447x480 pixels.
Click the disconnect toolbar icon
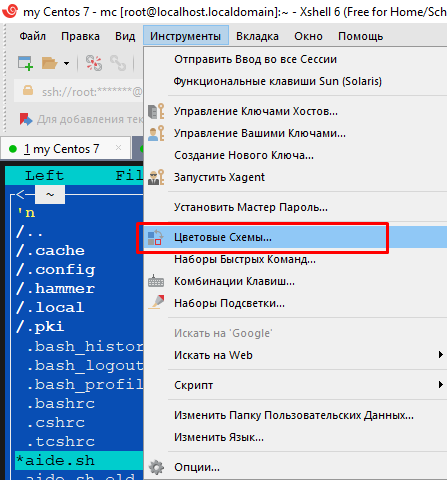94,63
